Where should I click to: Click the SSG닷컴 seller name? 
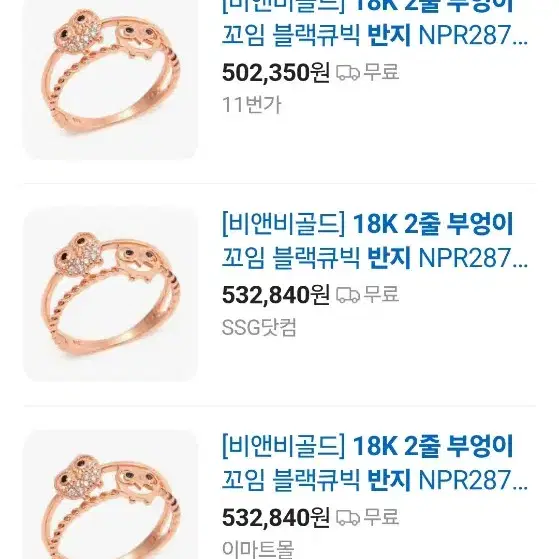tap(259, 327)
